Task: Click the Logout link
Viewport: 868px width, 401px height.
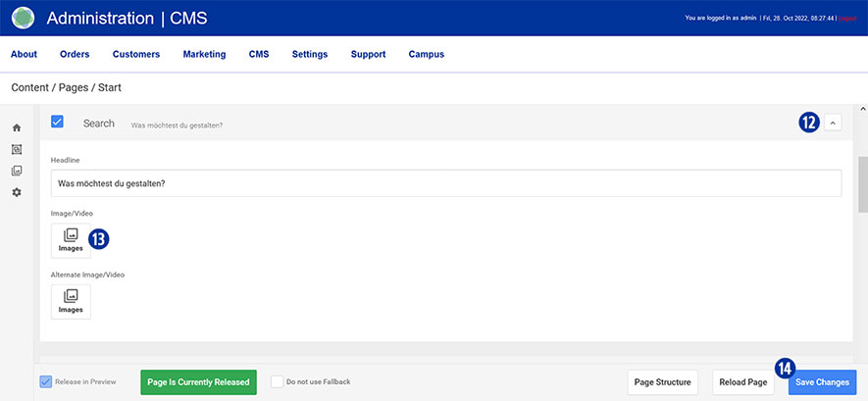Action: 849,19
